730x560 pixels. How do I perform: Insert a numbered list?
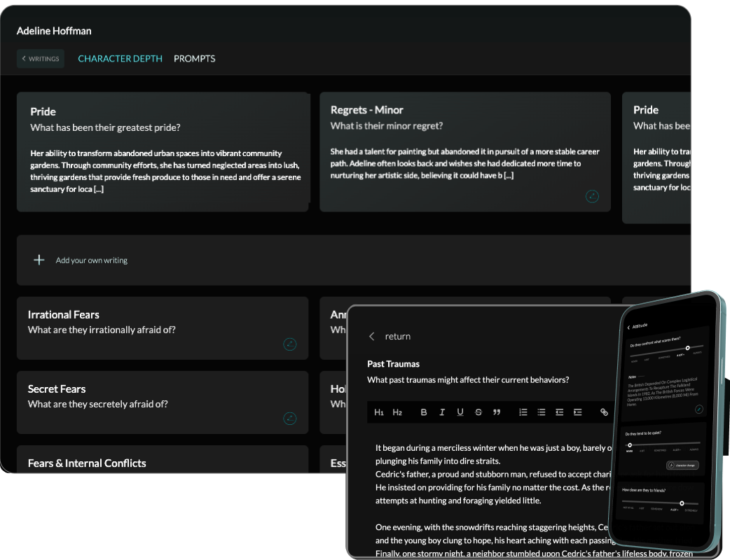523,412
